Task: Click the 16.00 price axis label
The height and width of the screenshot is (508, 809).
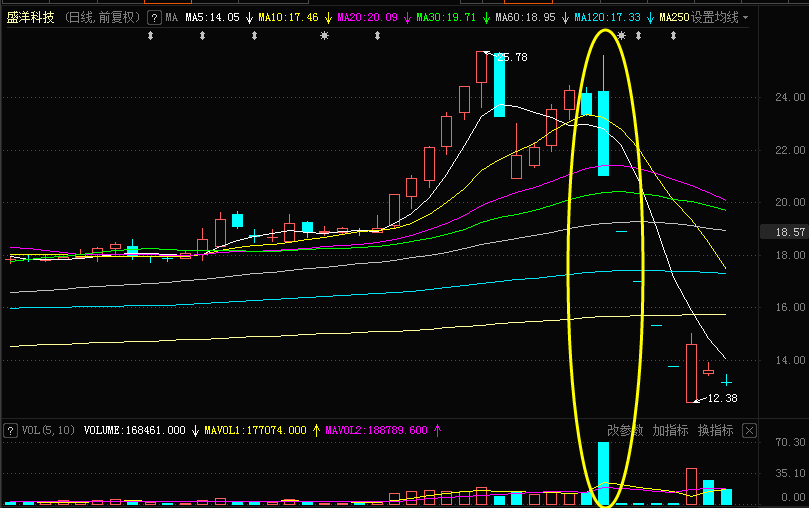Action: pyautogui.click(x=790, y=307)
